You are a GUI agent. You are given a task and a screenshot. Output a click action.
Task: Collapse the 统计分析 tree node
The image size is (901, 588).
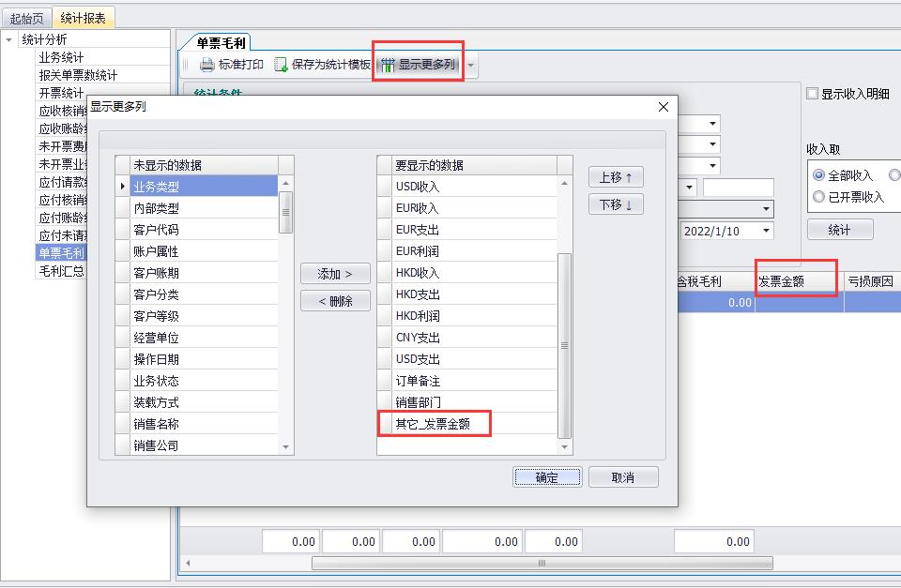point(9,39)
